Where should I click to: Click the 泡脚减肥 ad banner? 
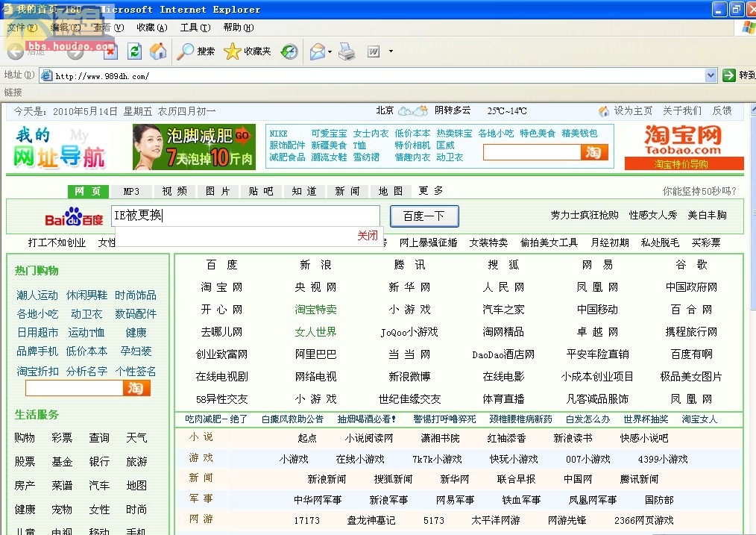click(194, 147)
